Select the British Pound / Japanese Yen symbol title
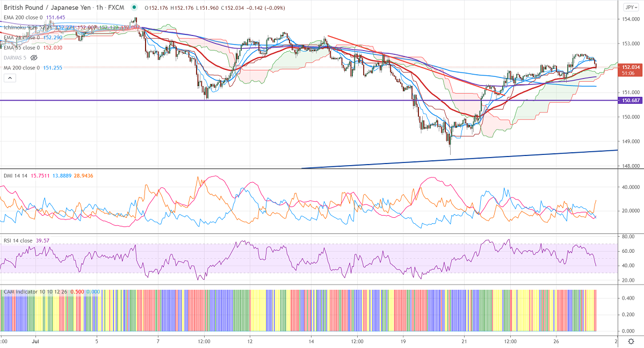 (46, 8)
